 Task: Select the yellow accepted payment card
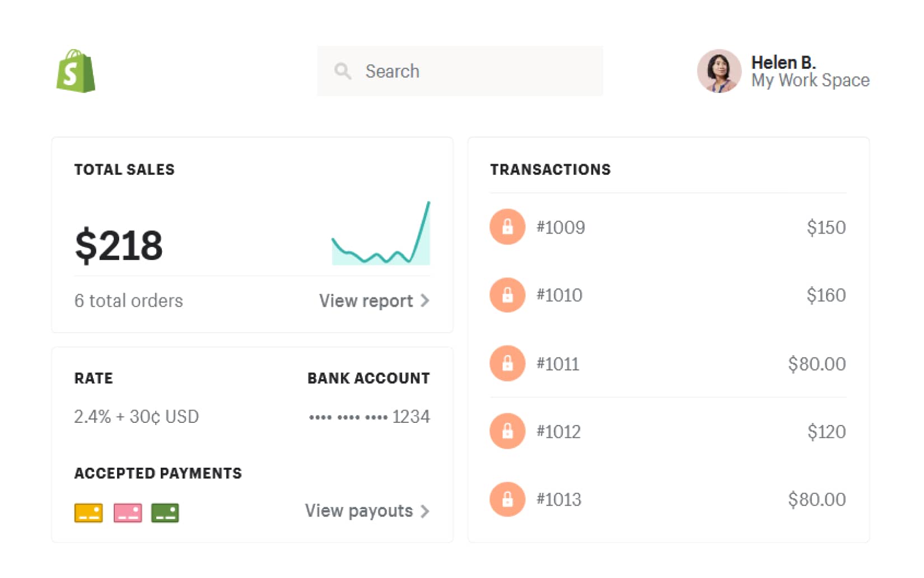tap(88, 512)
